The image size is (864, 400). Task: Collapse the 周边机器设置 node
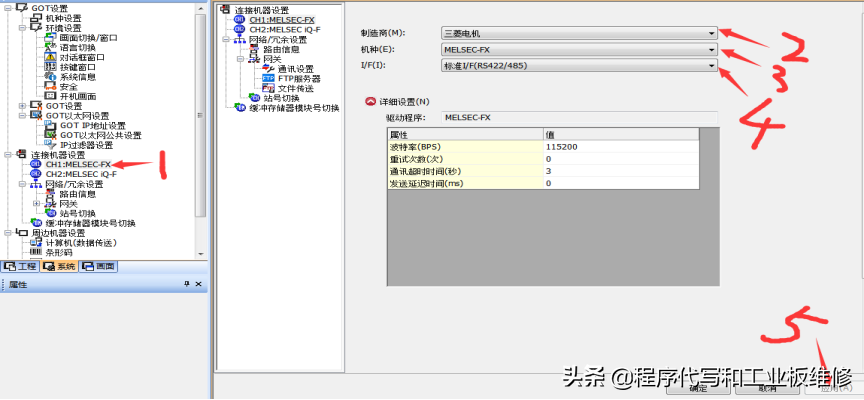tap(8, 233)
